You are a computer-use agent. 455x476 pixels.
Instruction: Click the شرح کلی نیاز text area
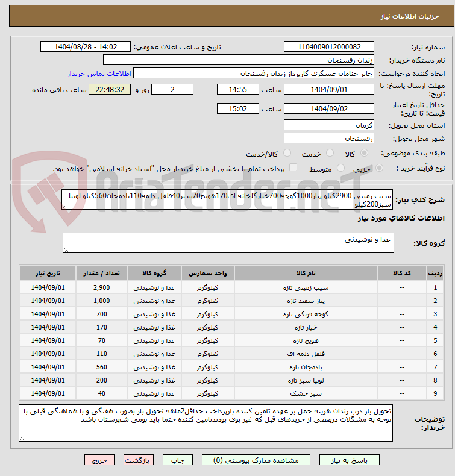[x=227, y=199]
